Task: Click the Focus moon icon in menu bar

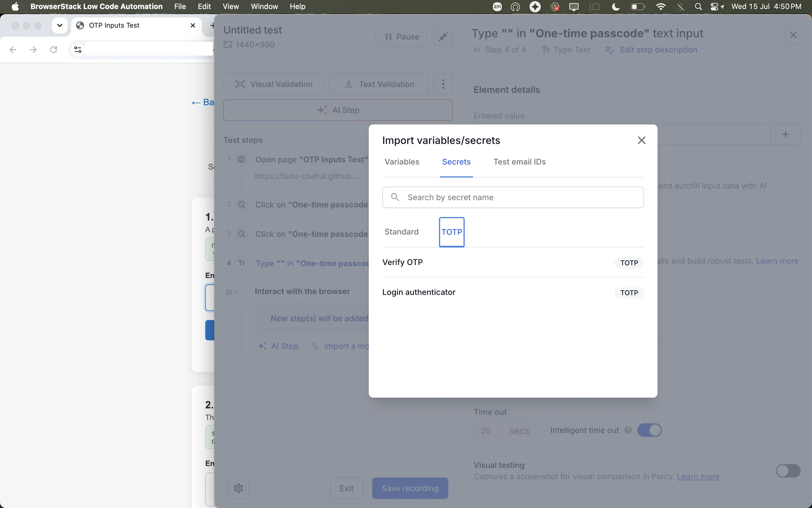Action: (616, 6)
